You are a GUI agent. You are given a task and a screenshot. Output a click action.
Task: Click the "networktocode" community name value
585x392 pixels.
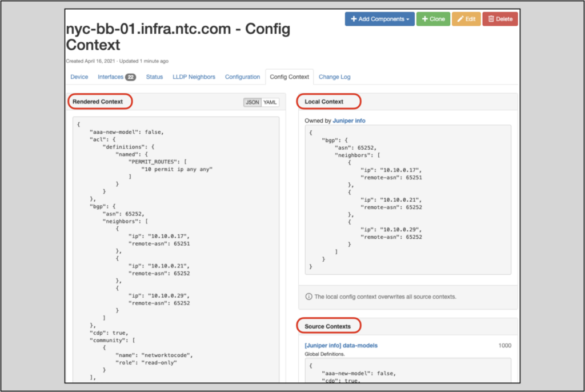[x=167, y=355]
